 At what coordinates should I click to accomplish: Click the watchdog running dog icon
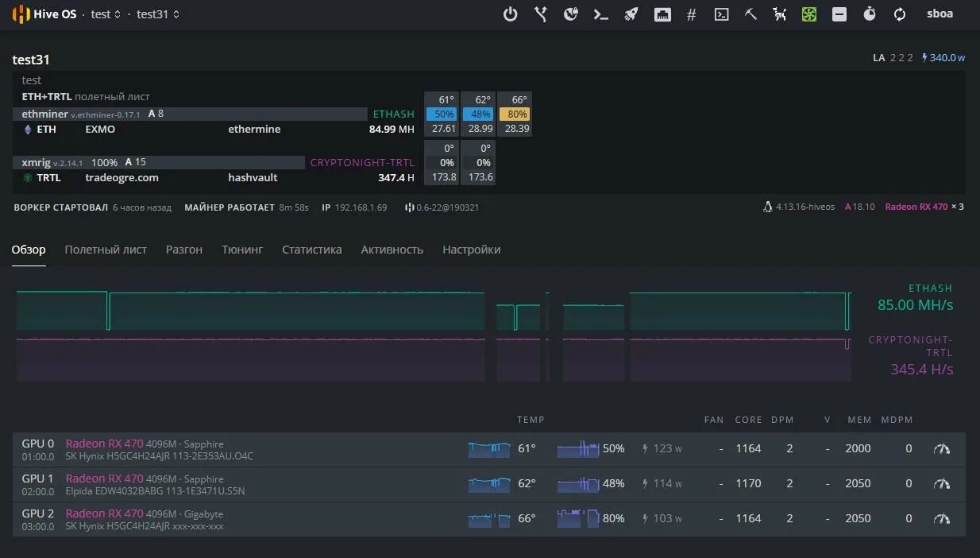pos(780,14)
